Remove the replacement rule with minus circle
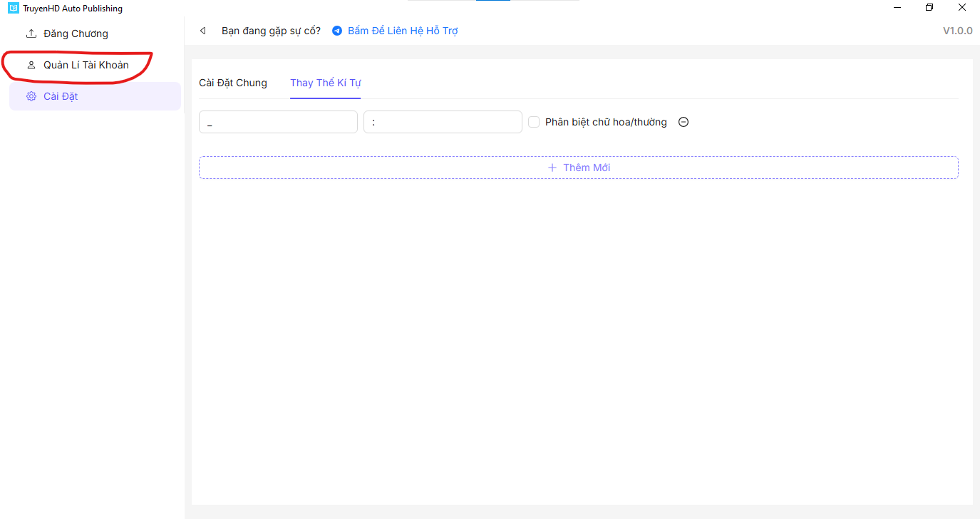 pyautogui.click(x=684, y=122)
